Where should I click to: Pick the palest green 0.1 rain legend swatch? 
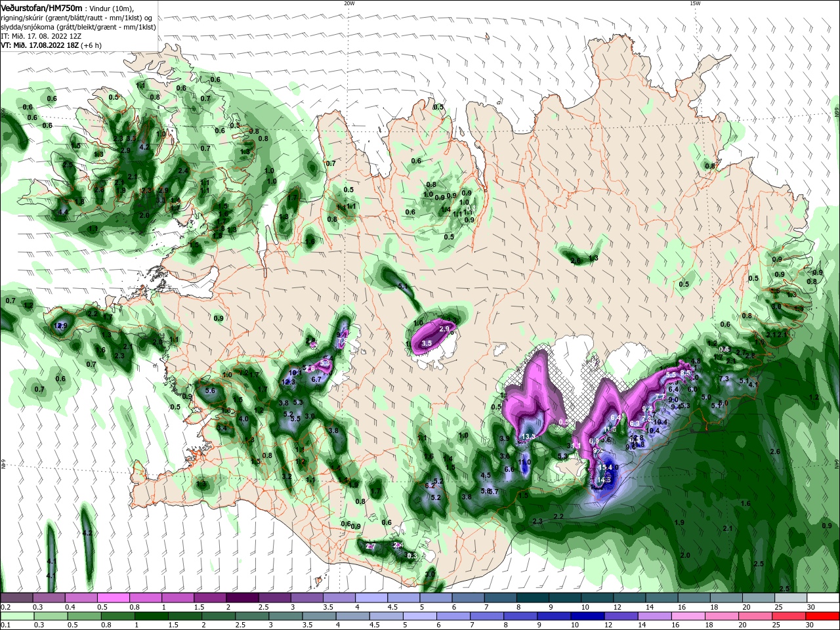[16, 616]
